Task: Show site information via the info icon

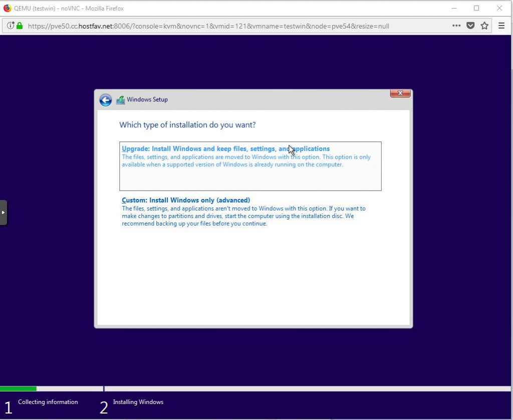Action: tap(11, 26)
